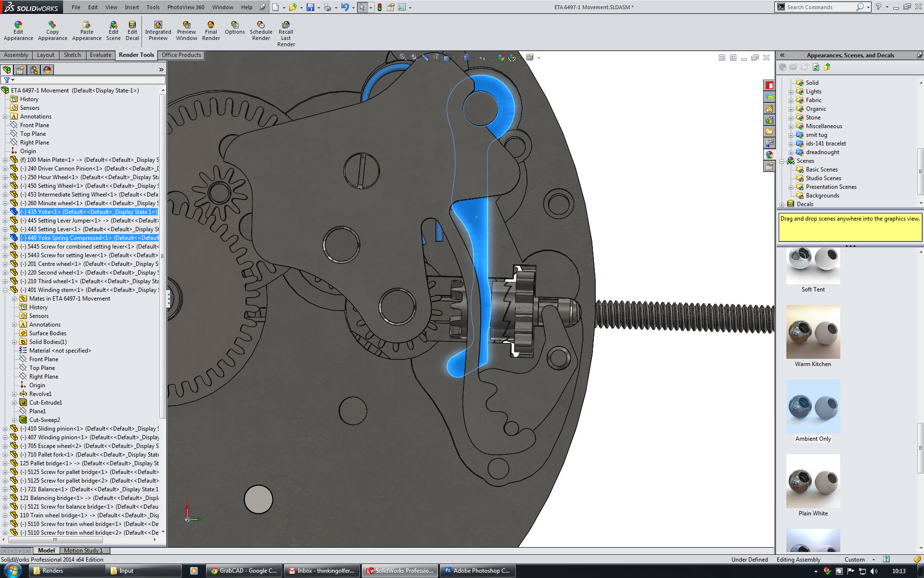The height and width of the screenshot is (578, 924).
Task: Open the Integrated Preview tool
Action: 158,31
